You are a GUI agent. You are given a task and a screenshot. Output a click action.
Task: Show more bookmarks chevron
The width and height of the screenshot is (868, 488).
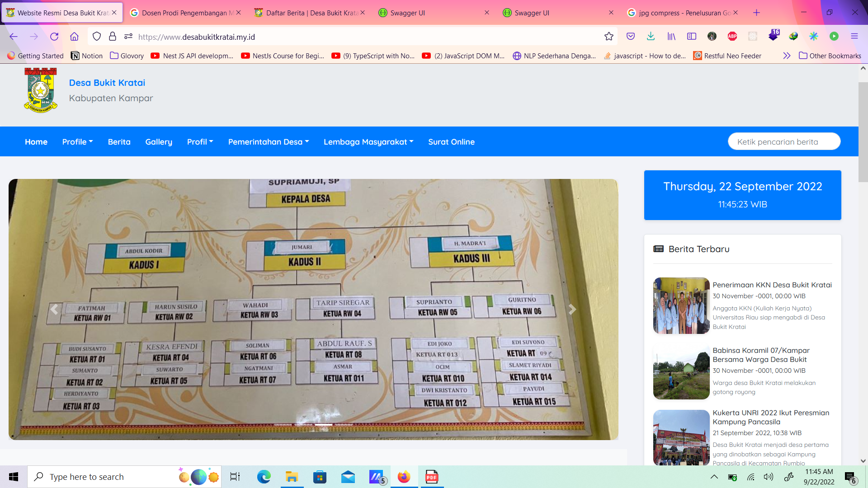pyautogui.click(x=787, y=56)
